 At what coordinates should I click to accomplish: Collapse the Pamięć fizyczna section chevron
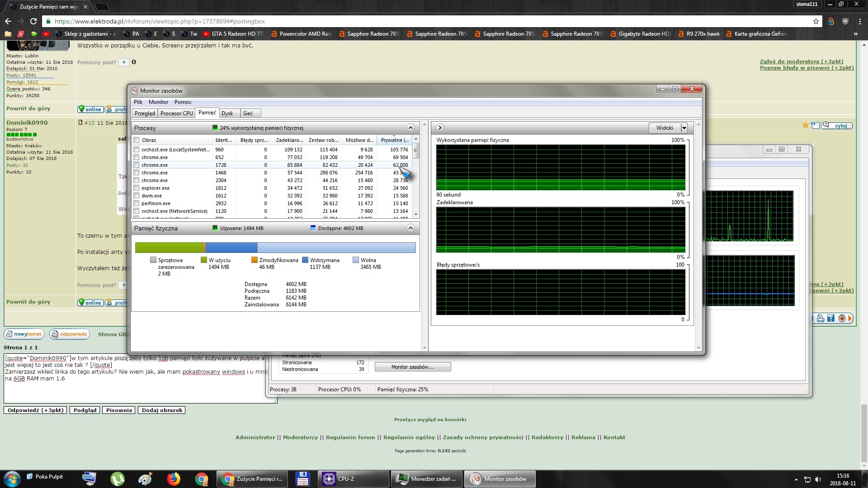[410, 228]
